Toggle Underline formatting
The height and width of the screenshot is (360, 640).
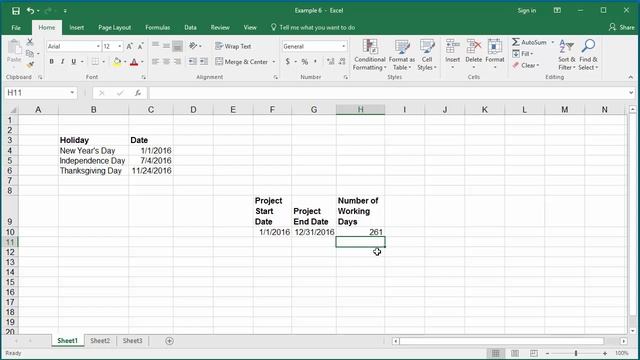point(73,62)
